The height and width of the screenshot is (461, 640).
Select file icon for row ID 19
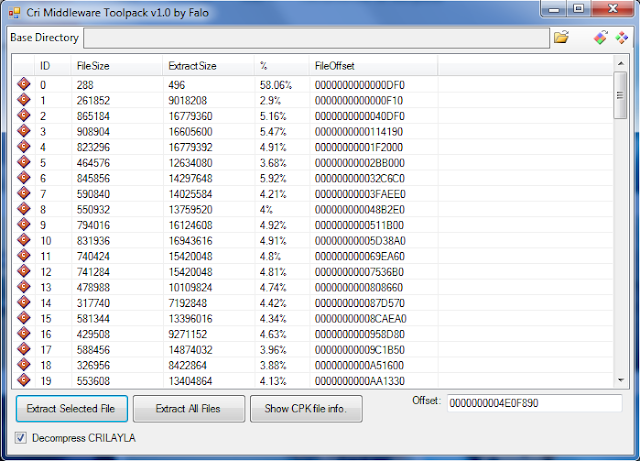24,380
